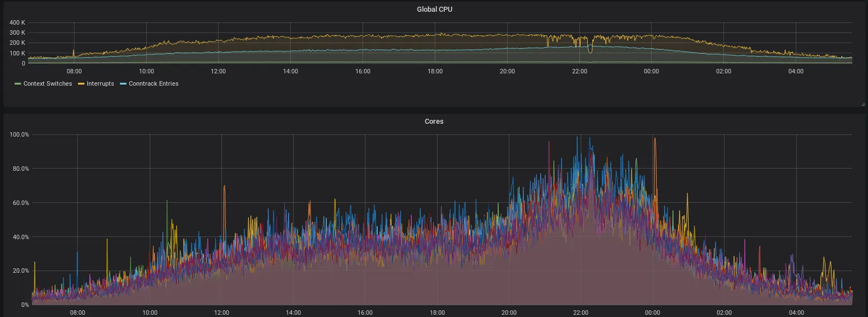Click the green Context Switches color swatch

(x=18, y=84)
